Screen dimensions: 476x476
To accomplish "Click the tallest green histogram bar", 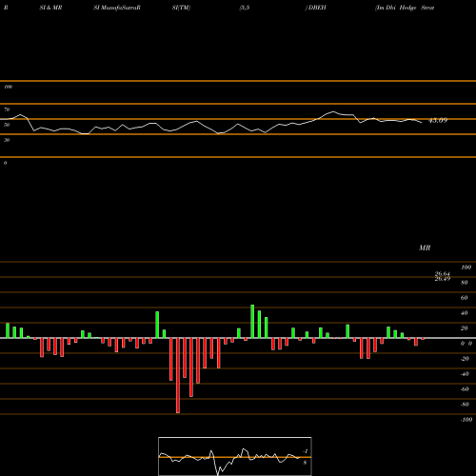I will pyautogui.click(x=252, y=321).
